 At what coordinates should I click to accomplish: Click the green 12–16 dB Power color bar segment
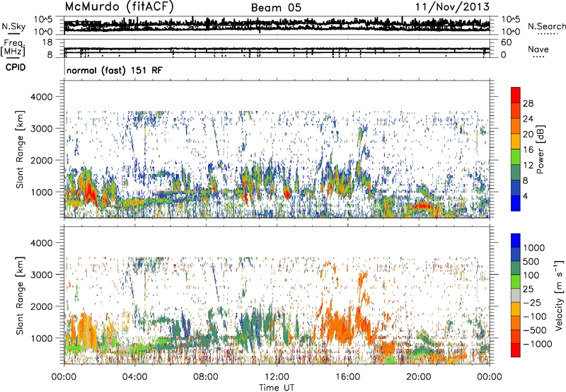point(516,156)
